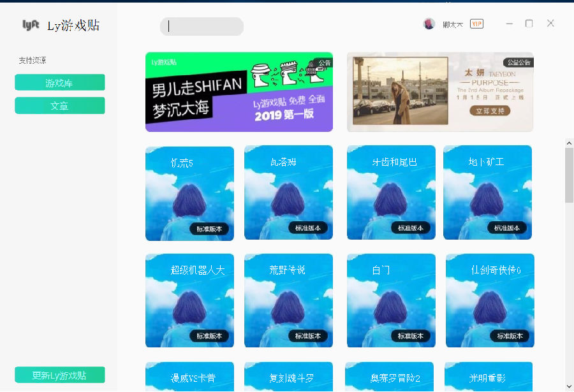Maximize the application window
This screenshot has height=392, width=574.
tap(529, 24)
